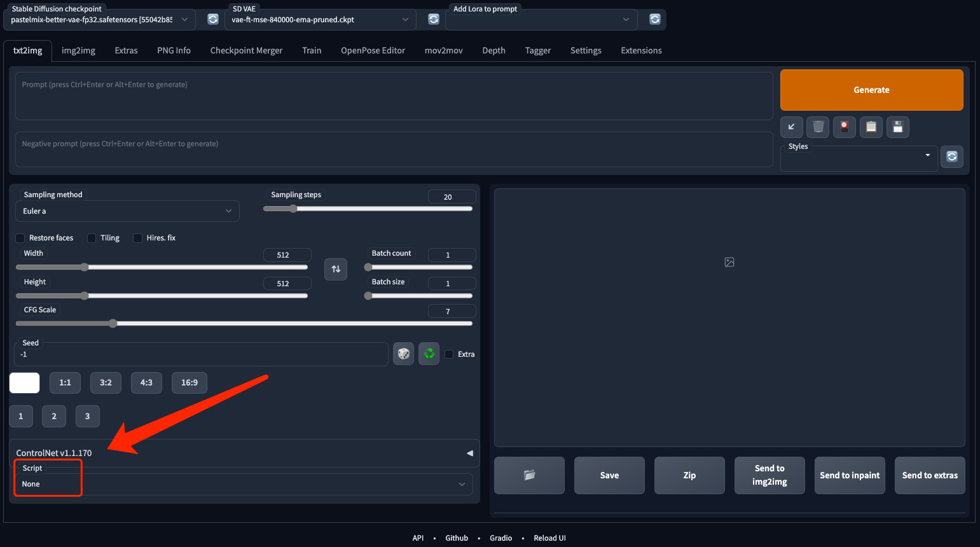
Task: Click the Seed input field
Action: 201,354
